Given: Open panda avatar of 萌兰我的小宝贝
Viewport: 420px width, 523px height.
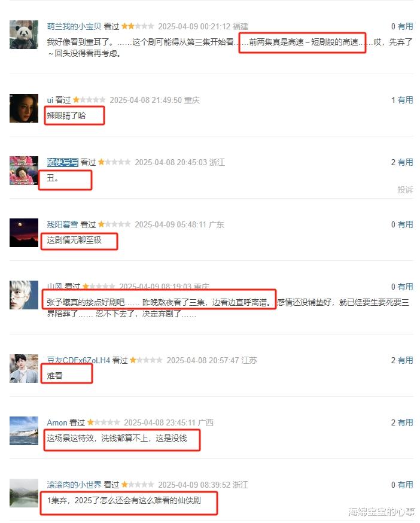Looking at the screenshot, I should [x=24, y=34].
